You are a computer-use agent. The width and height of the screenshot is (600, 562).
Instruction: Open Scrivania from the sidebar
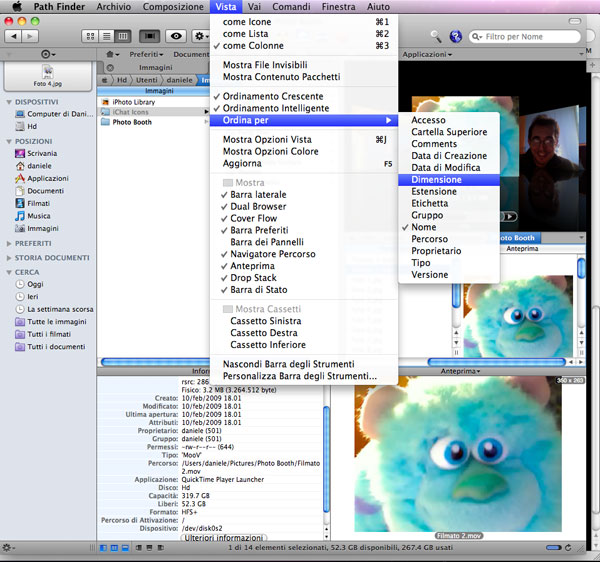36,153
